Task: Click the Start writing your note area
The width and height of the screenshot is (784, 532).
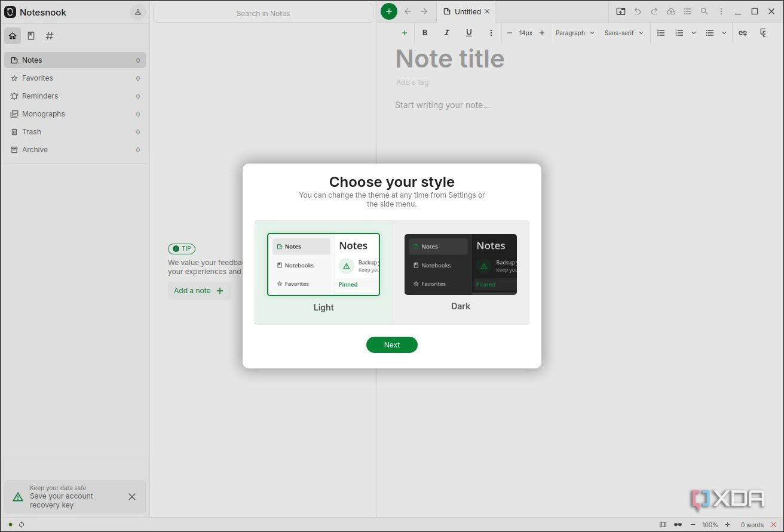Action: 442,105
